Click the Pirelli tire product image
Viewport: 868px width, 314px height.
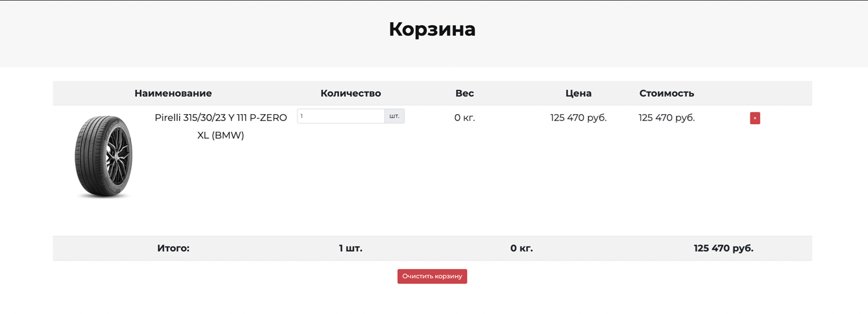(104, 157)
